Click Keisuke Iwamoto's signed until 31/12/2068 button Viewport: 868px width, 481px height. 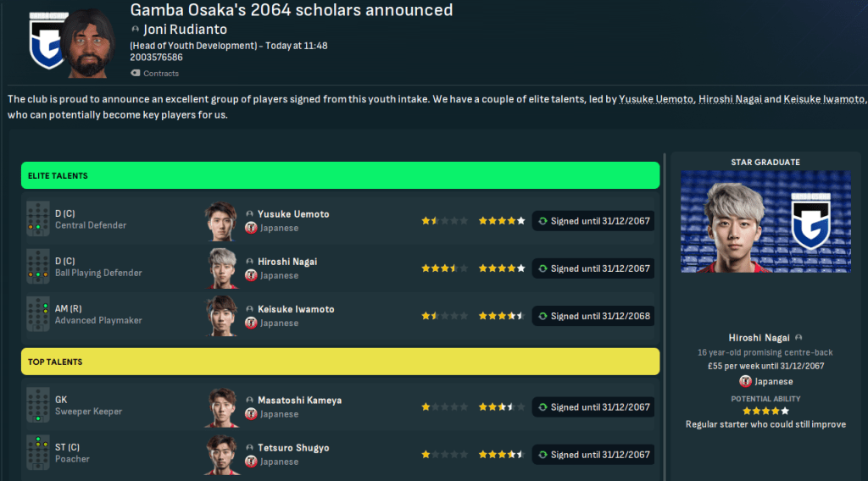pos(593,316)
